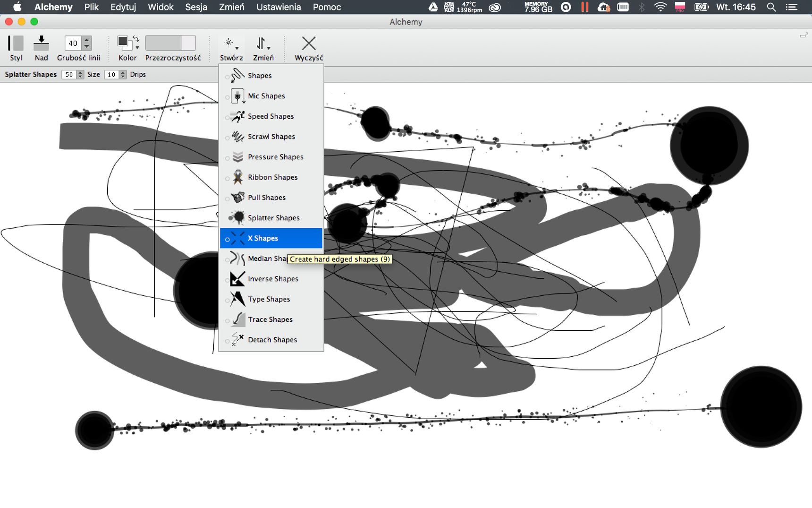Toggle radio button beside Ribbon Shapes
Viewport: 812px width, 508px height.
228,178
